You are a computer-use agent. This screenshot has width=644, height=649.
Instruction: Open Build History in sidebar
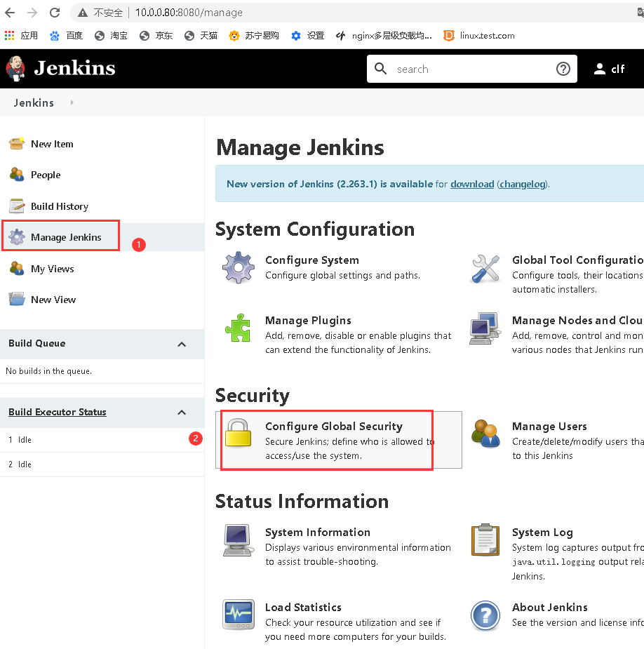tap(60, 206)
